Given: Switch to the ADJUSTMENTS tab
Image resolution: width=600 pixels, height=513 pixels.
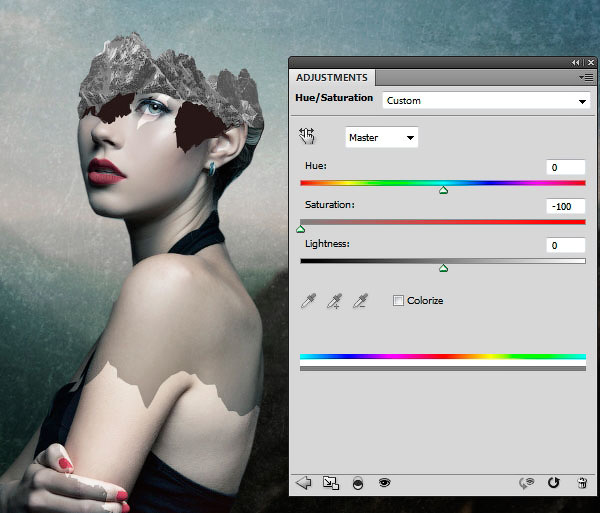Looking at the screenshot, I should 332,78.
